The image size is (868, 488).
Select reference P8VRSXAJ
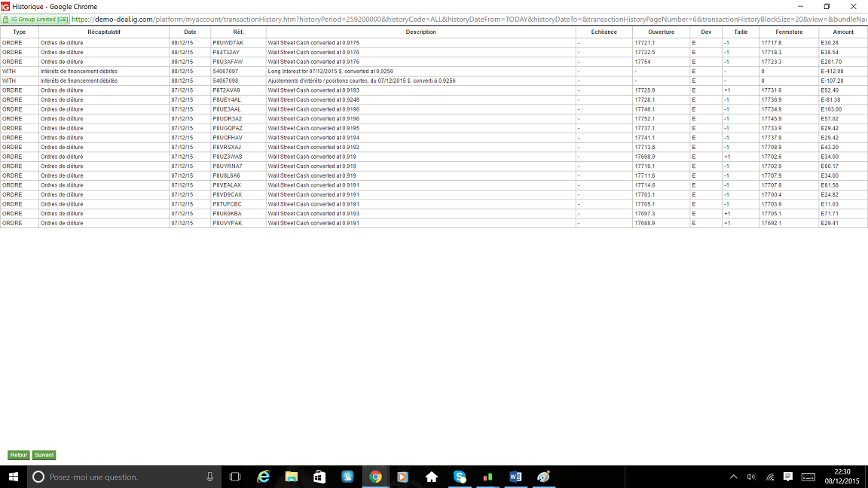(227, 147)
